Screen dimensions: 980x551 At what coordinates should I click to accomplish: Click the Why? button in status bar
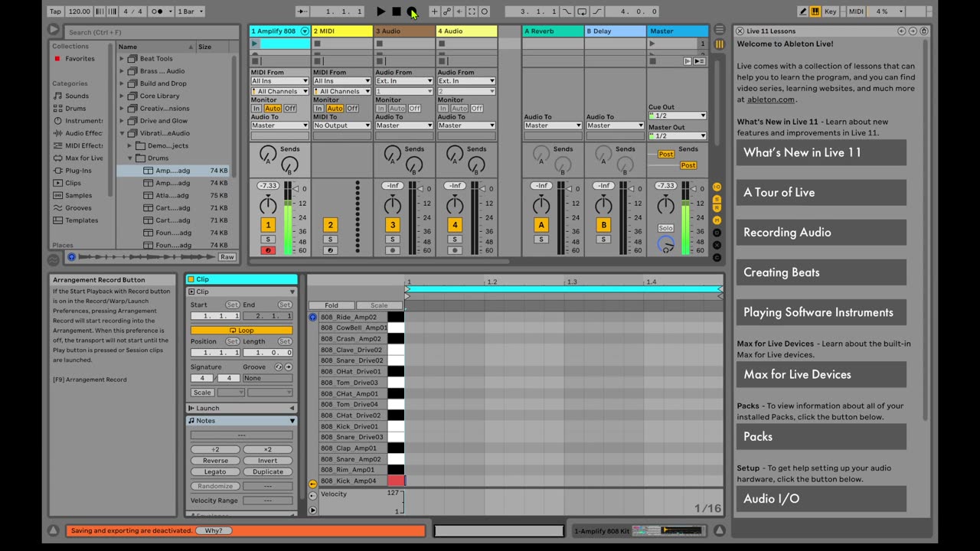pos(214,530)
